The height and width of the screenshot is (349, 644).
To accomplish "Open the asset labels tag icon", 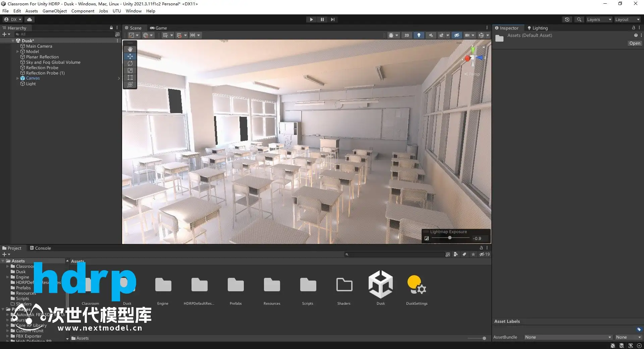I will click(x=639, y=330).
